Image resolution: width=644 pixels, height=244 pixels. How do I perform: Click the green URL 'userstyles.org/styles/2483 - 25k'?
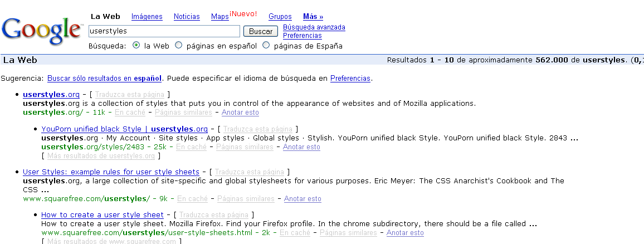pos(104,147)
